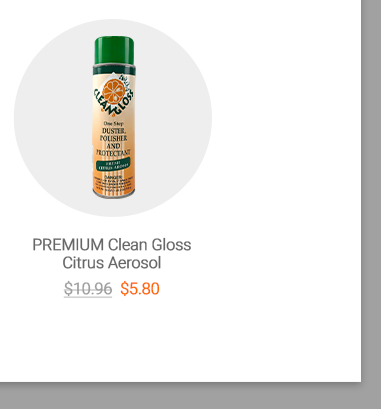Screen dimensions: 381x409
Task: Click the crossed-out $10.96 original price
Action: pos(88,289)
